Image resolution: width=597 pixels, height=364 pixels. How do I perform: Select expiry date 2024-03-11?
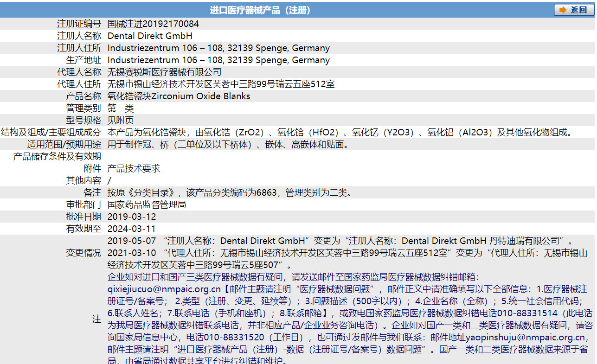[x=132, y=229]
